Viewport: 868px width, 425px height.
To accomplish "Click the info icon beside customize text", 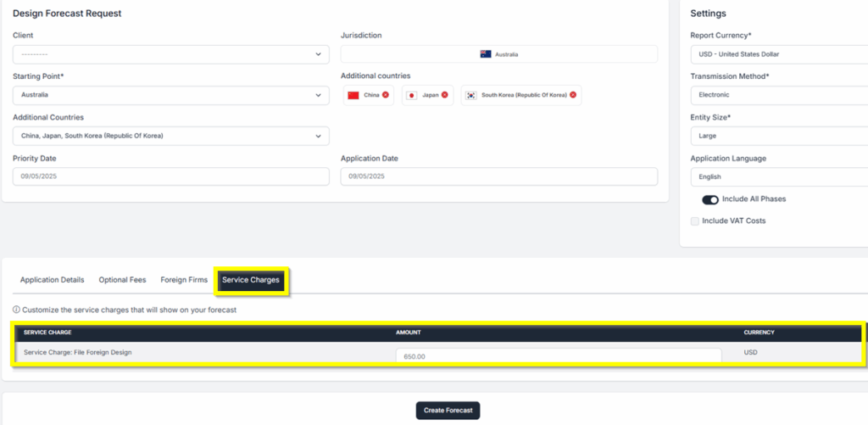I will [16, 310].
